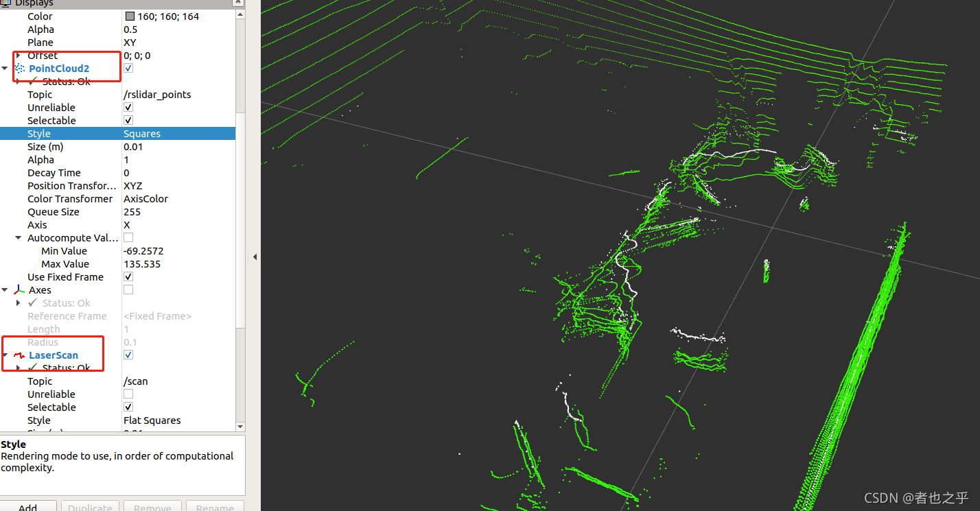Viewport: 980px width, 511px height.
Task: Select the Reference Frame label
Action: (67, 316)
